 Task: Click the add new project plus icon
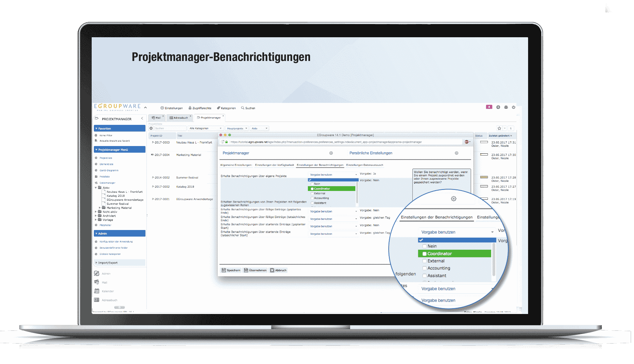click(x=151, y=128)
